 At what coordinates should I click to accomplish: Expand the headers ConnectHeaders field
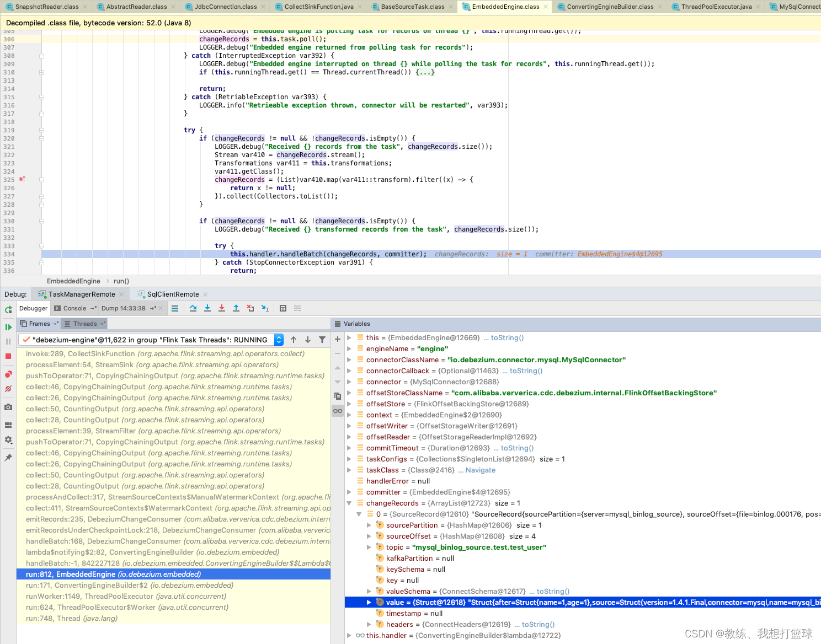pyautogui.click(x=369, y=624)
